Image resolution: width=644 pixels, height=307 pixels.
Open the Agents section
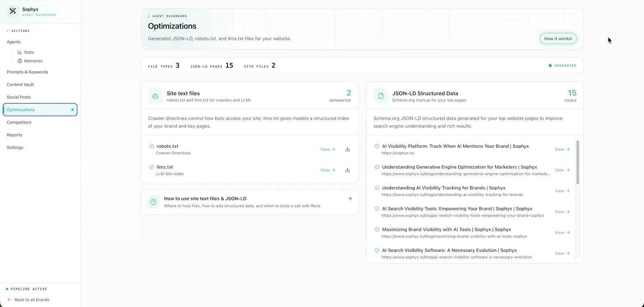[14, 42]
